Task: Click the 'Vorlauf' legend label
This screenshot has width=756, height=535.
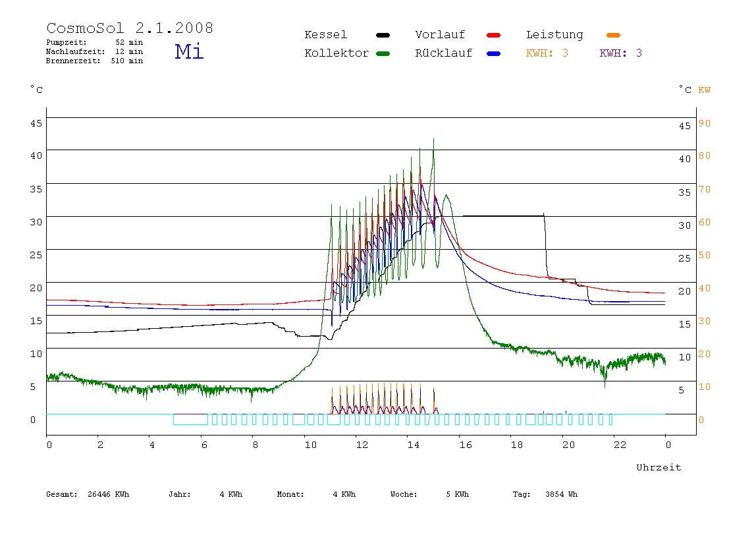Action: 440,35
